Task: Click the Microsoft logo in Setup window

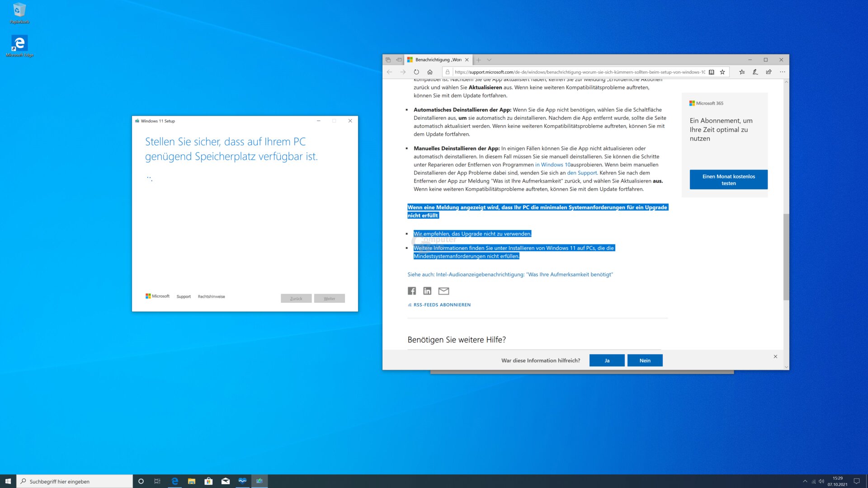Action: point(157,296)
